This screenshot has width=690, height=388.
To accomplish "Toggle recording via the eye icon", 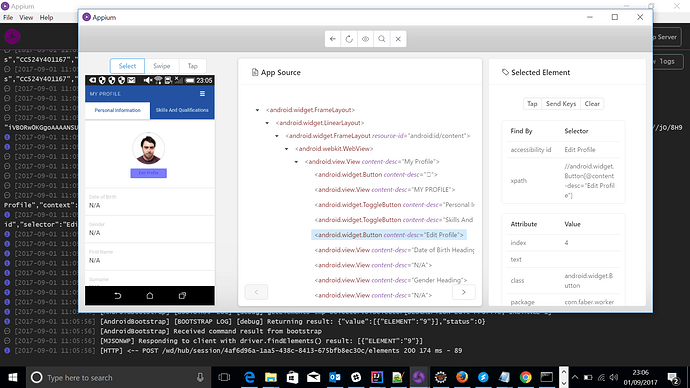I will click(365, 39).
